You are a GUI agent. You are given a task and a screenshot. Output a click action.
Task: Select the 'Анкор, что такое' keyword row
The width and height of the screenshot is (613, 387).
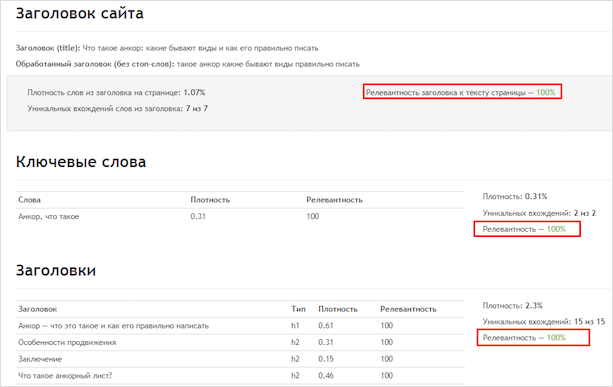[x=240, y=217]
